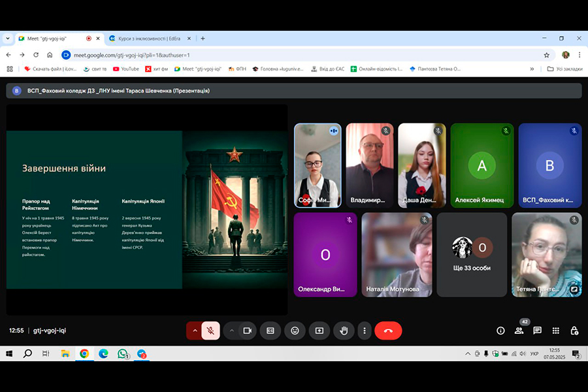Select Владимир's video tile
Screen dimensions: 588x392
pyautogui.click(x=370, y=165)
